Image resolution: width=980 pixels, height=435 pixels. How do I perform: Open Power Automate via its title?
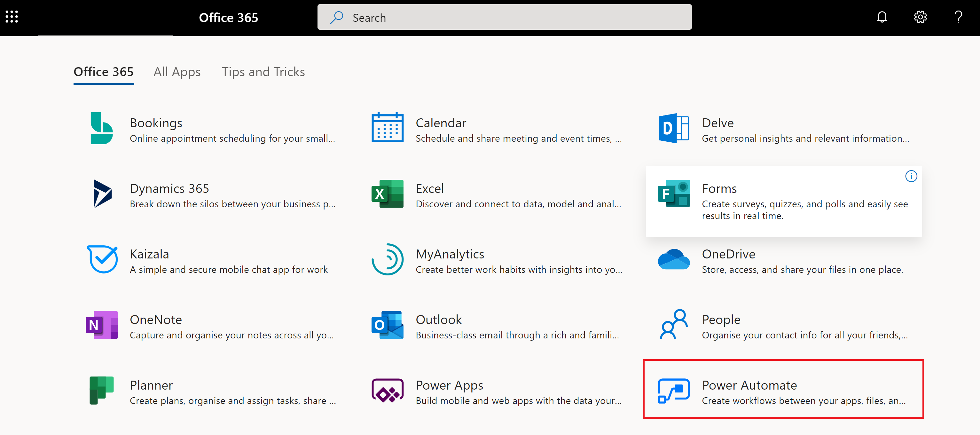(x=749, y=385)
